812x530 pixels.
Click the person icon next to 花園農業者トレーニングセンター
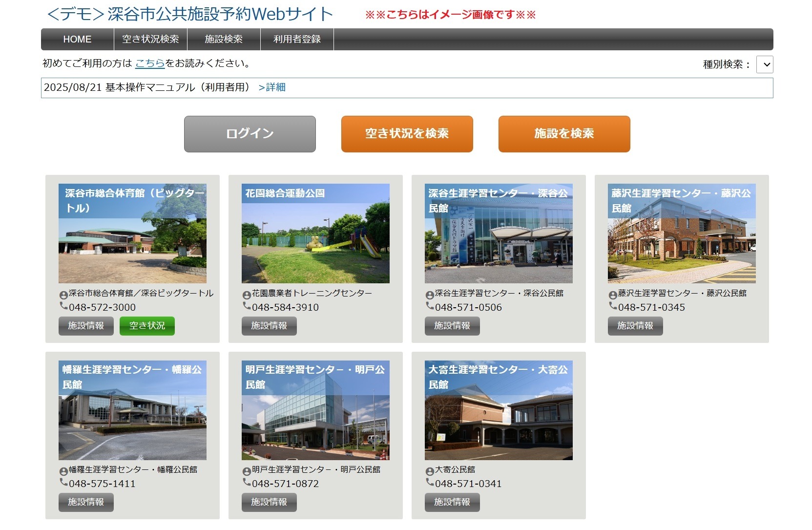246,293
